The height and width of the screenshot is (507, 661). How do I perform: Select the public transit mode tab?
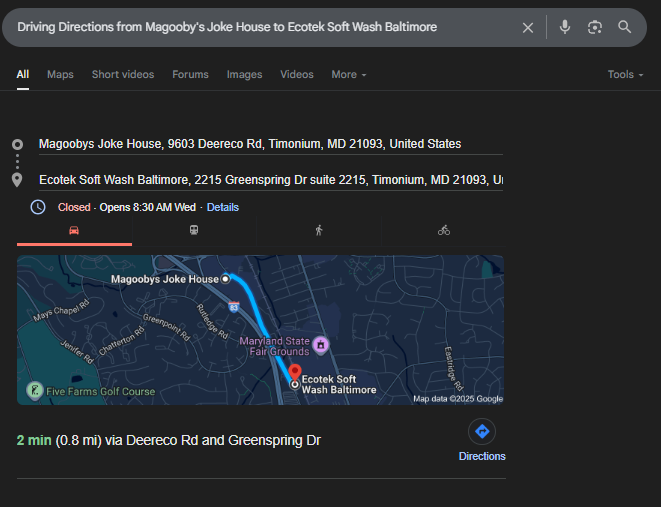tap(194, 231)
